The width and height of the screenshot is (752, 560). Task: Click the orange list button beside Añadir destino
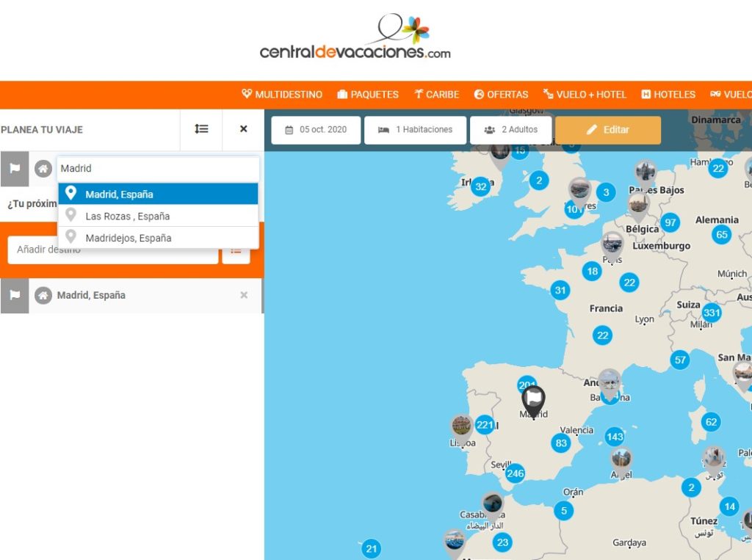[x=236, y=250]
